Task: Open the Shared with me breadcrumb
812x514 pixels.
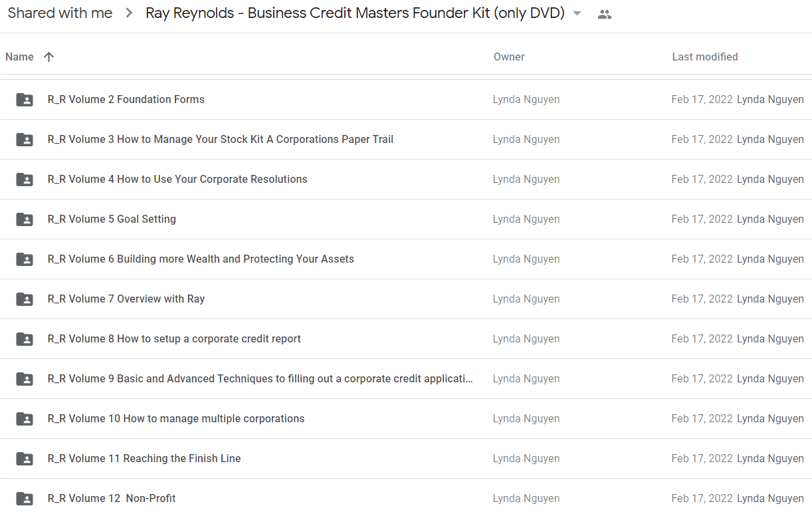Action: click(x=60, y=13)
